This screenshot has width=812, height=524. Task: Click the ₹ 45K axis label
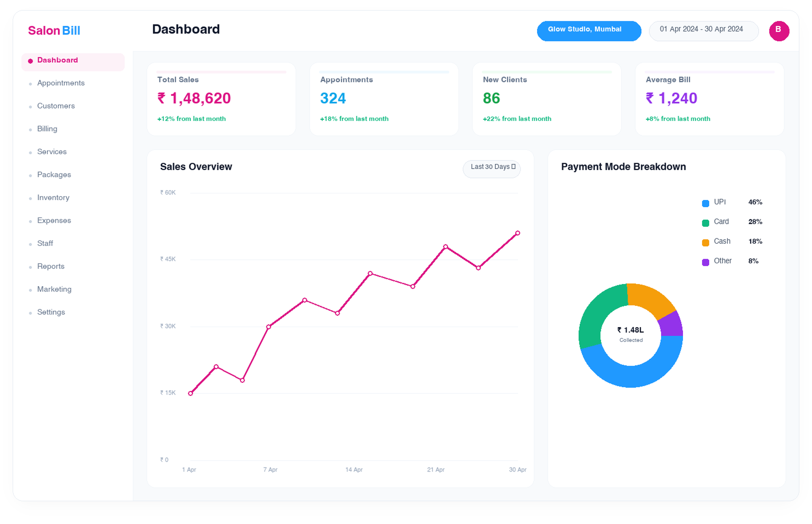click(x=168, y=259)
